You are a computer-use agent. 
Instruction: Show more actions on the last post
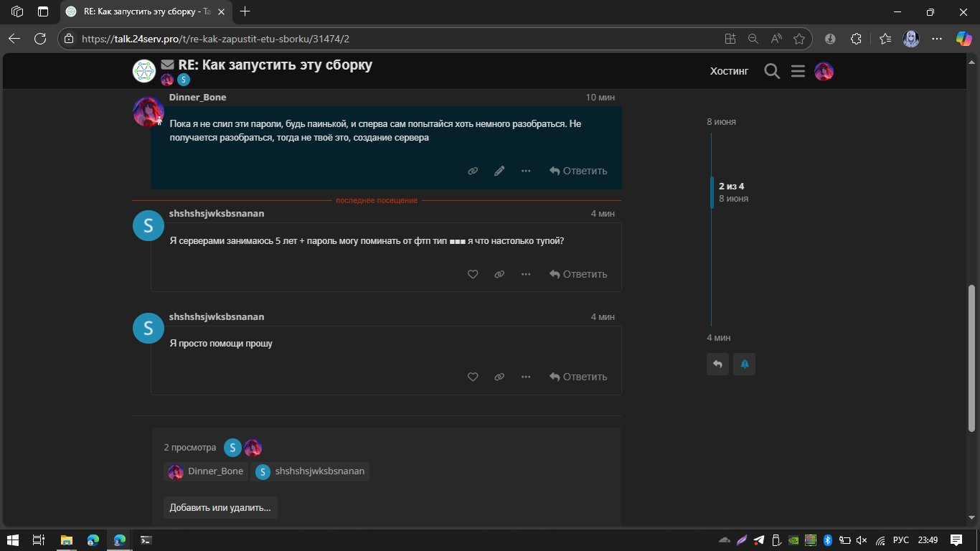(526, 377)
